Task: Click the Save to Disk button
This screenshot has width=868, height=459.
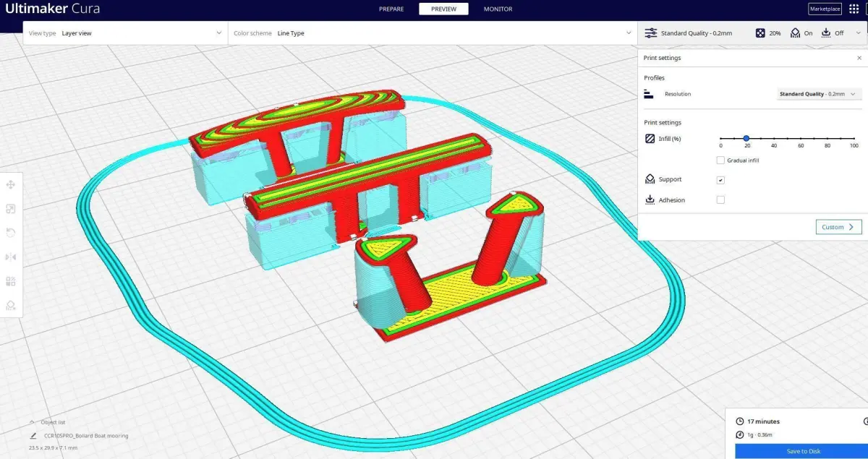Action: tap(803, 451)
